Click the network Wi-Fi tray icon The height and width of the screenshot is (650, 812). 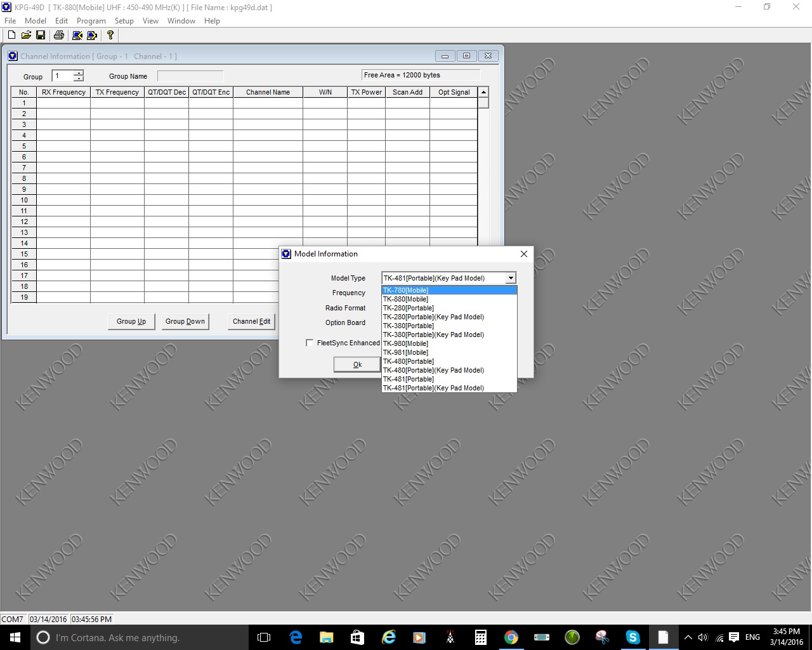(719, 637)
